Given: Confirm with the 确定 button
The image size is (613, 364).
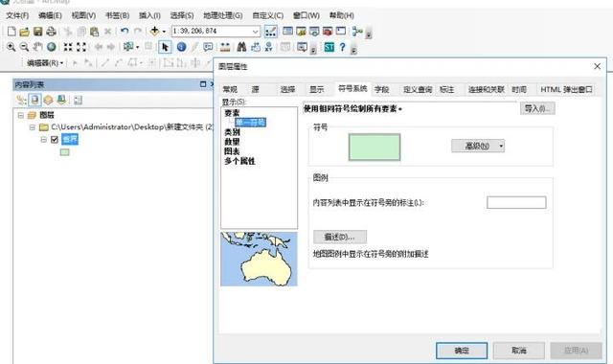Looking at the screenshot, I should [462, 351].
